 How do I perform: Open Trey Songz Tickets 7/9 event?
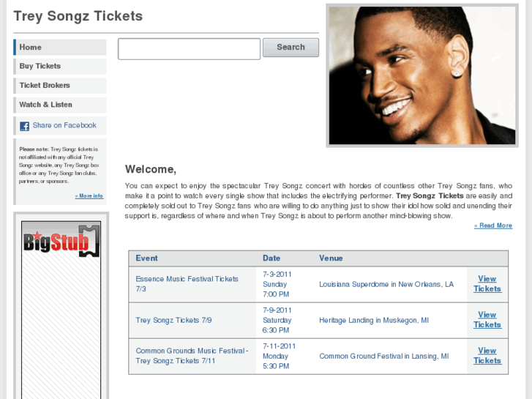point(173,320)
